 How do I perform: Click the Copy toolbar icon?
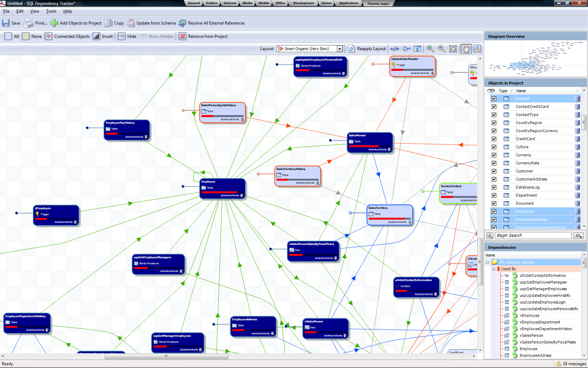108,23
